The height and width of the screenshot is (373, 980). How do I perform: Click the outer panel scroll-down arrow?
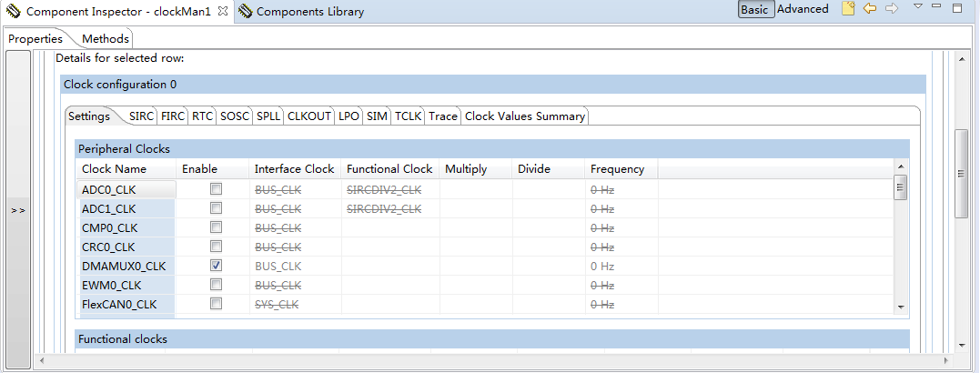pos(961,345)
